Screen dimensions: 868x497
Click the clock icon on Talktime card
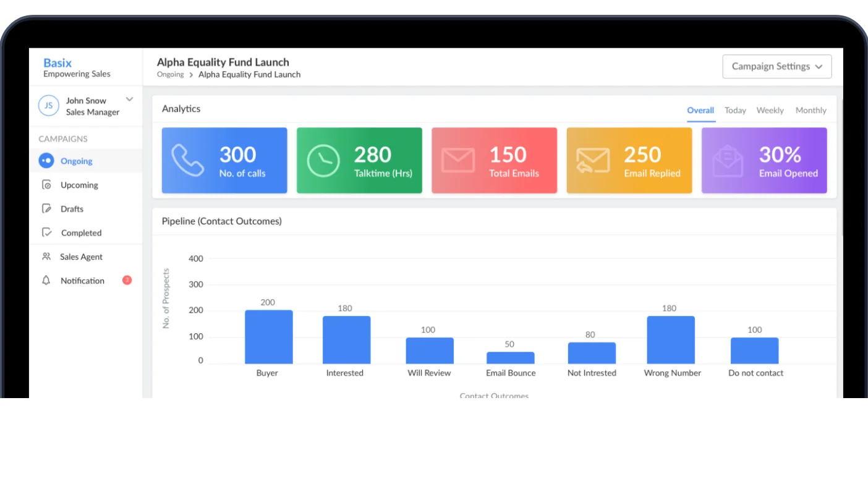click(323, 161)
